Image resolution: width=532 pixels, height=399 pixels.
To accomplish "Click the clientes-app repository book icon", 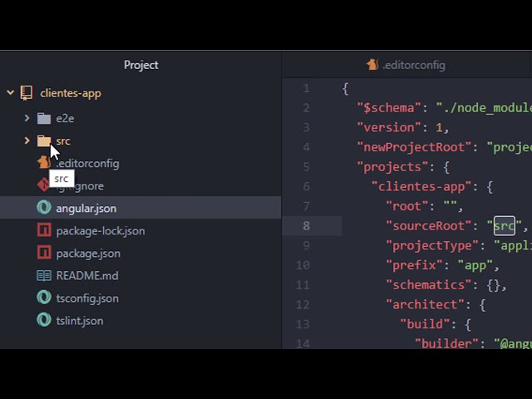I will (x=27, y=92).
